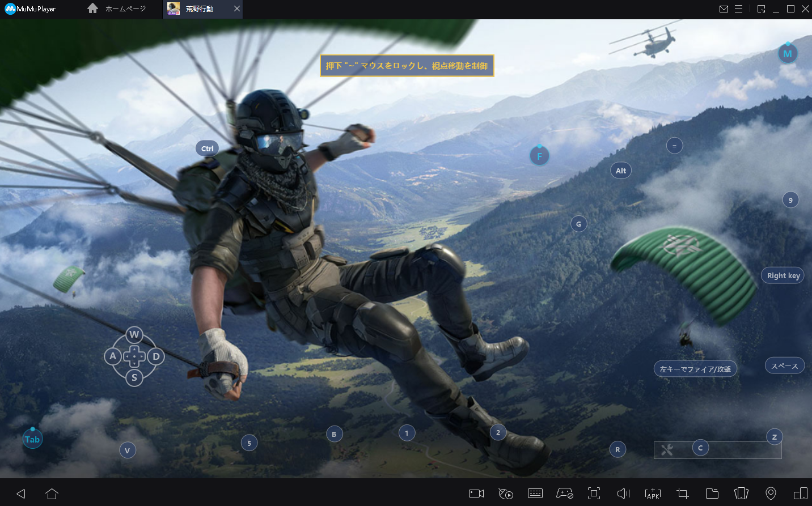This screenshot has width=812, height=506.
Task: Click the 9 key overlay
Action: 790,199
